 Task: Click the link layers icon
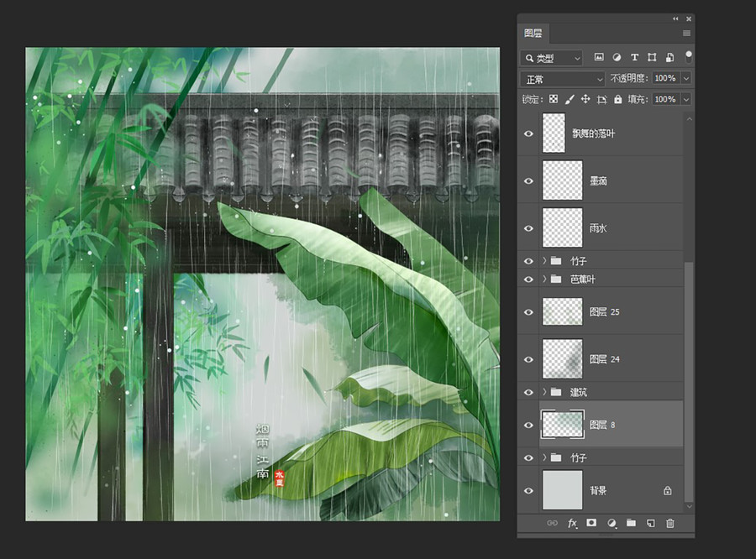click(x=553, y=524)
